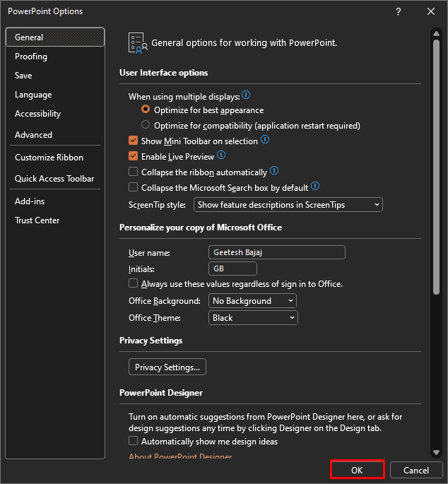448x484 pixels.
Task: Click the scrollbar down arrow
Action: click(436, 452)
